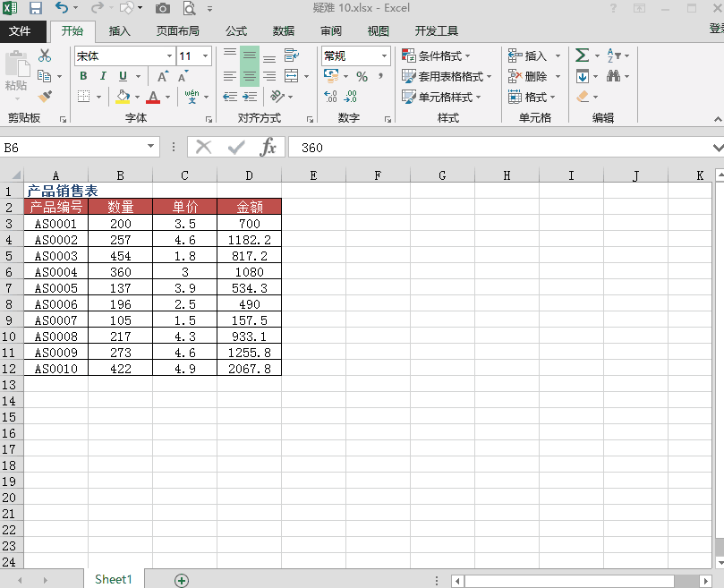Decrease font size with smaller A
The height and width of the screenshot is (588, 724).
[x=183, y=76]
